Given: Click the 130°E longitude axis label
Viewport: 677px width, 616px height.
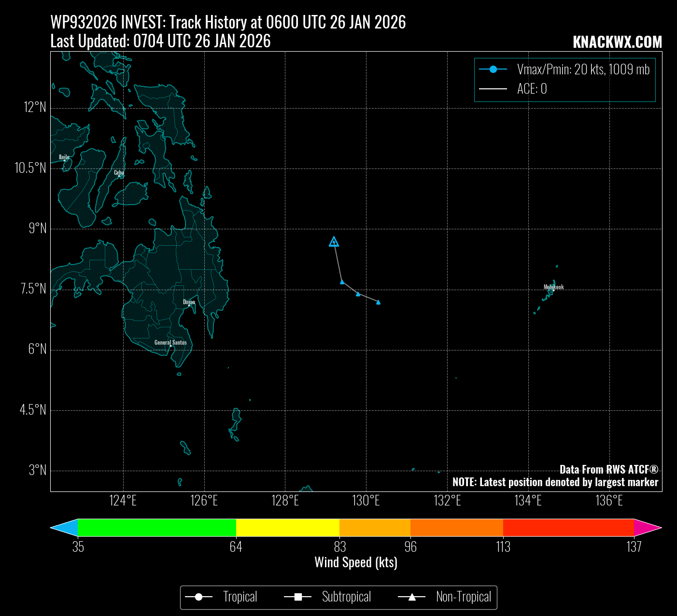Looking at the screenshot, I should (x=366, y=501).
